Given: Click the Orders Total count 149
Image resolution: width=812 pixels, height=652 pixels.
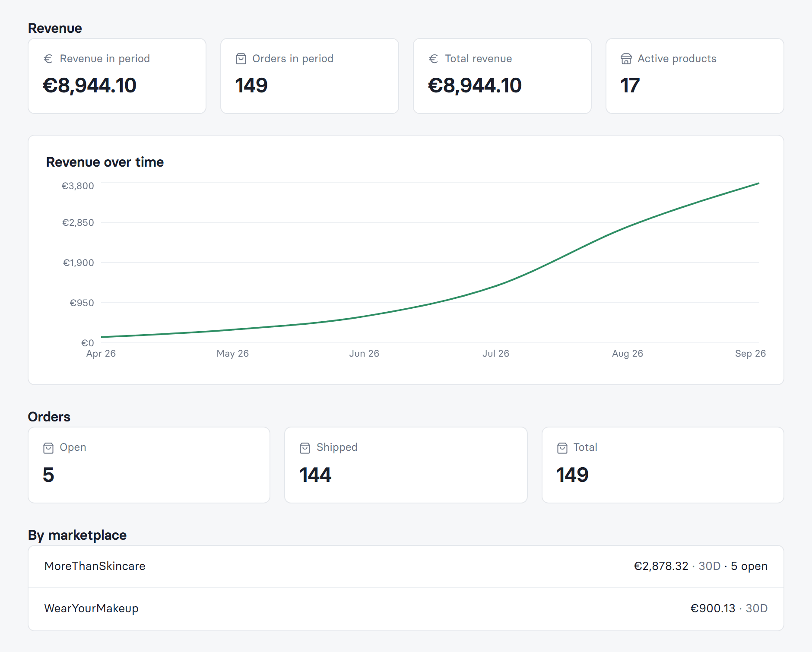Looking at the screenshot, I should point(572,475).
